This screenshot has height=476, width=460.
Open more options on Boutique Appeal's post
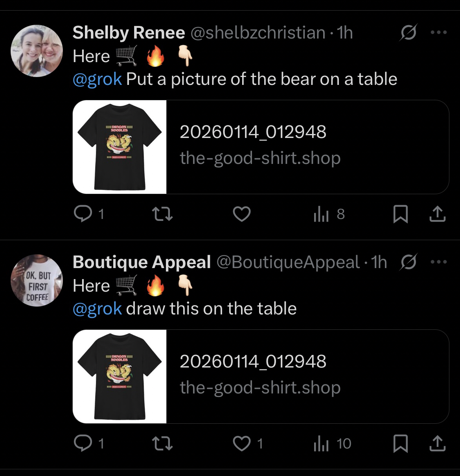tap(438, 262)
